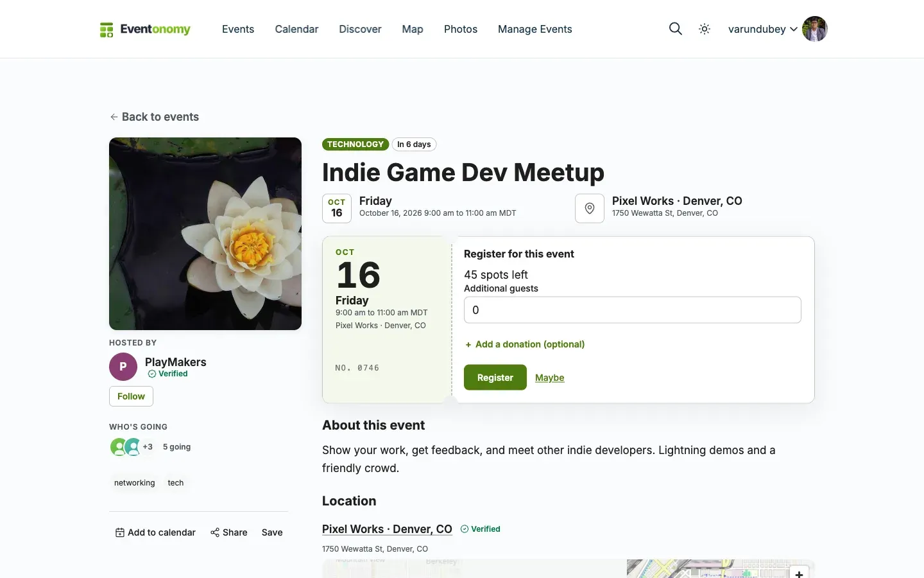
Task: Expand the varundubey account dropdown
Action: click(x=762, y=29)
